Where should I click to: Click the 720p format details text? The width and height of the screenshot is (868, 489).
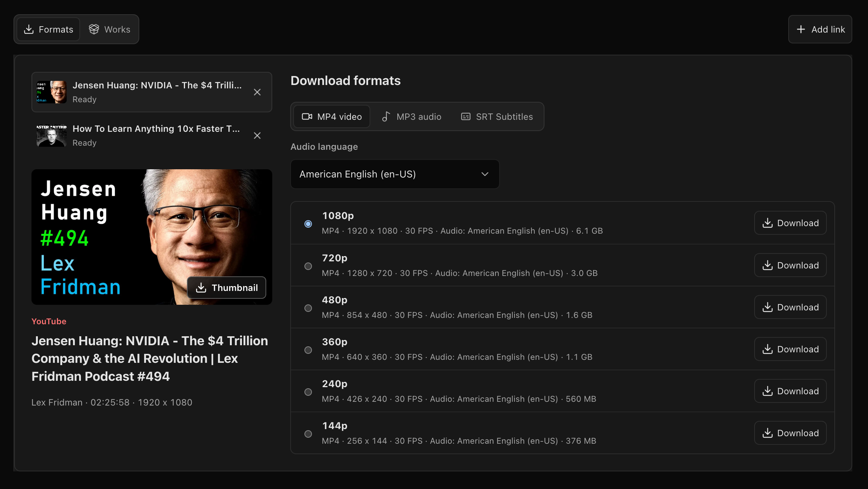tap(459, 273)
